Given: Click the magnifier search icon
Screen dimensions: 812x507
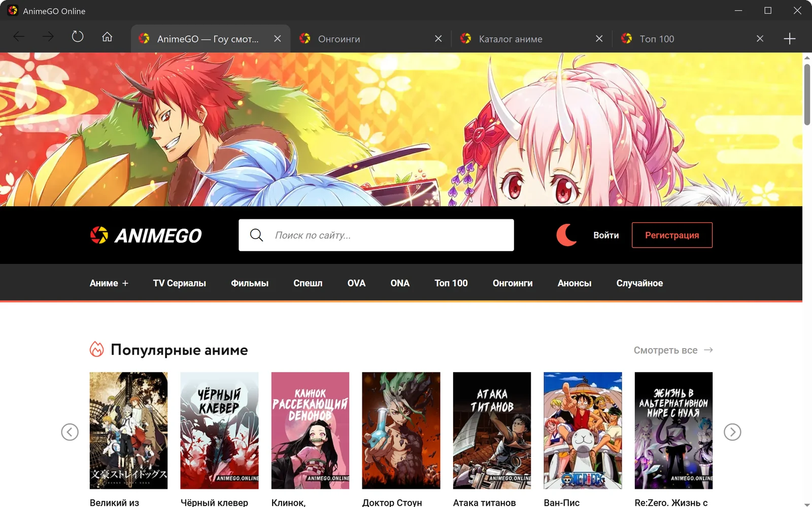Looking at the screenshot, I should (x=257, y=235).
